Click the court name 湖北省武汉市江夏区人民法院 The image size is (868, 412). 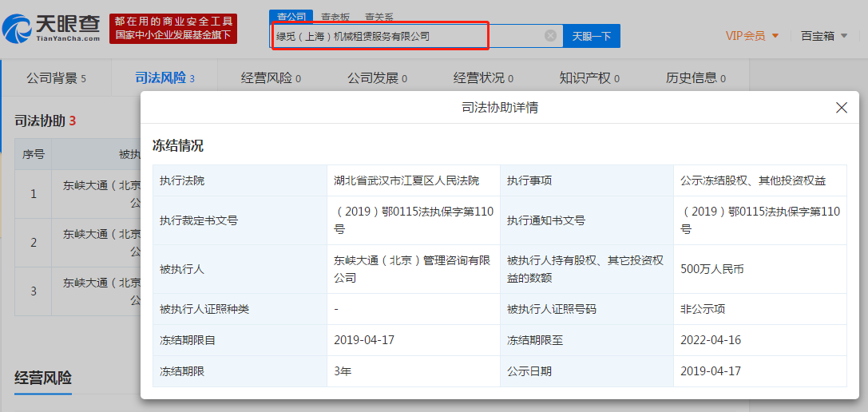click(406, 180)
